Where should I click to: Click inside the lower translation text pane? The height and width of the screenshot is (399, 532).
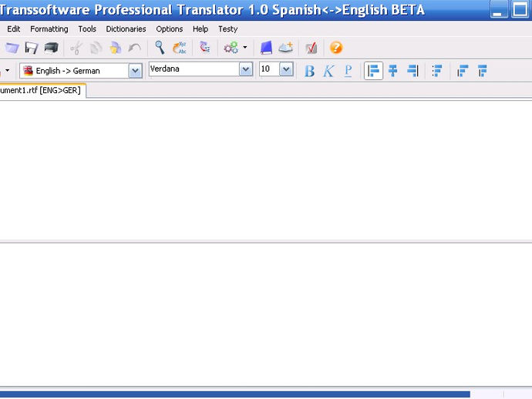click(x=266, y=314)
